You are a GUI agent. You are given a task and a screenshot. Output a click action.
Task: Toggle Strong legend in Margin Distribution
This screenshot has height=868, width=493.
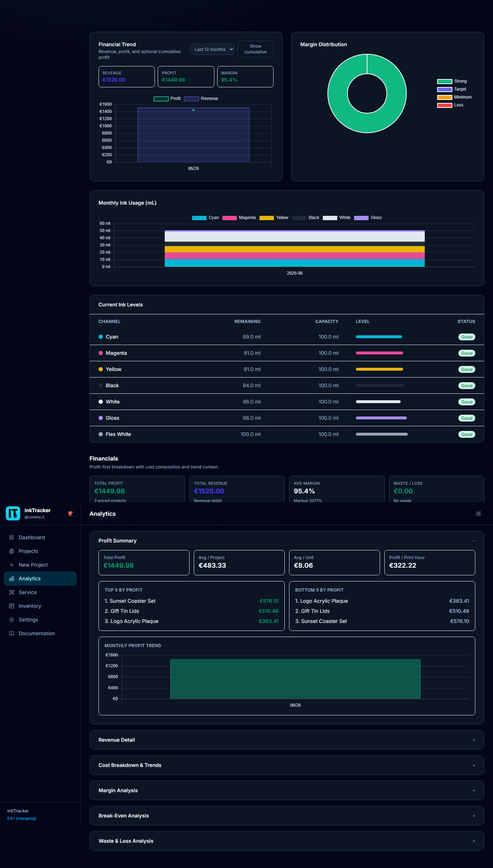pos(452,81)
